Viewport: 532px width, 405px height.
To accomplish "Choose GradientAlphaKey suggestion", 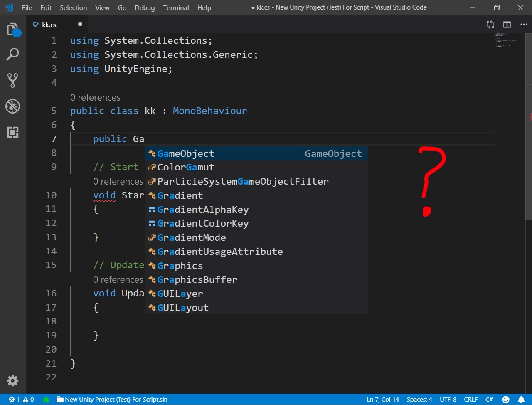I will (256, 210).
